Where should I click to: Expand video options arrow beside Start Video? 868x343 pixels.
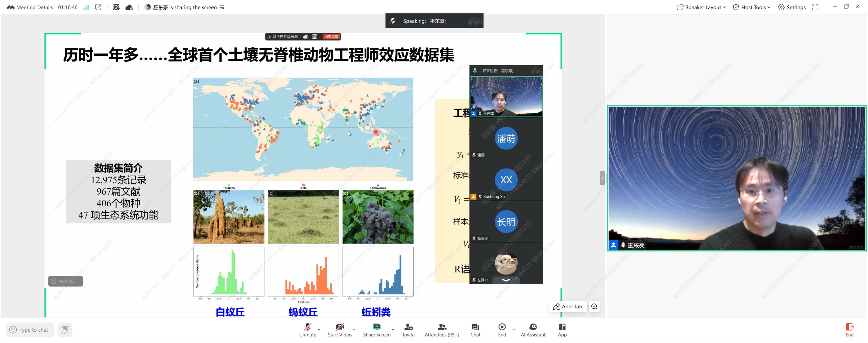[354, 329]
